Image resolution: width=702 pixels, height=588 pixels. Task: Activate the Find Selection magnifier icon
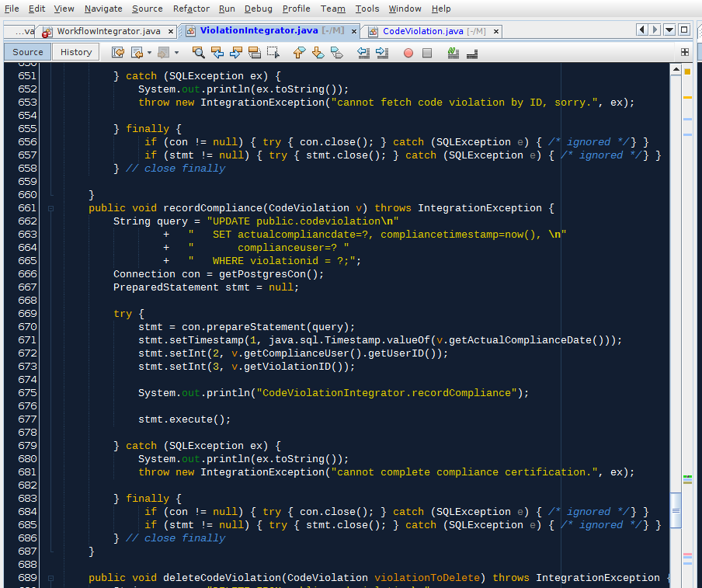click(200, 53)
